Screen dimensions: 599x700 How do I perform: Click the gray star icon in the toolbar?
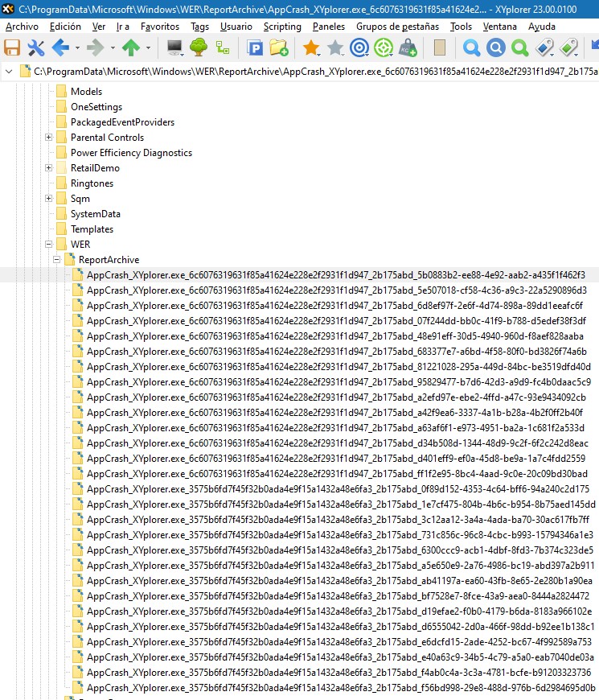335,47
